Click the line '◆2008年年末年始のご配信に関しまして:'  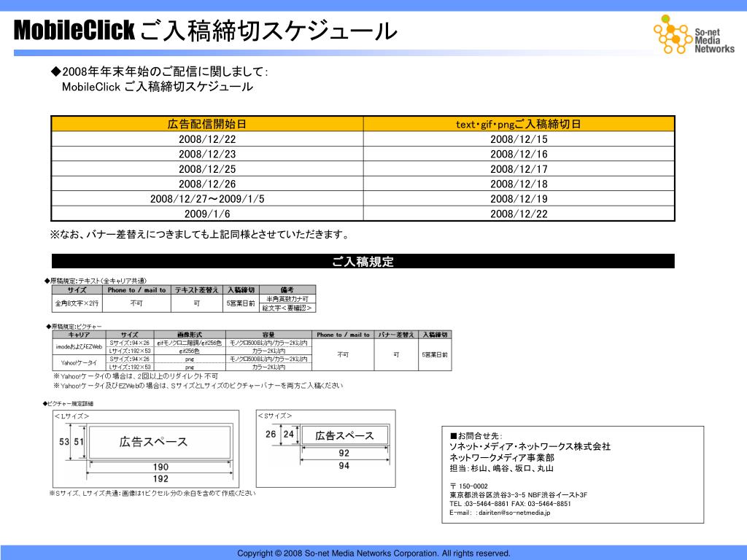159,72
